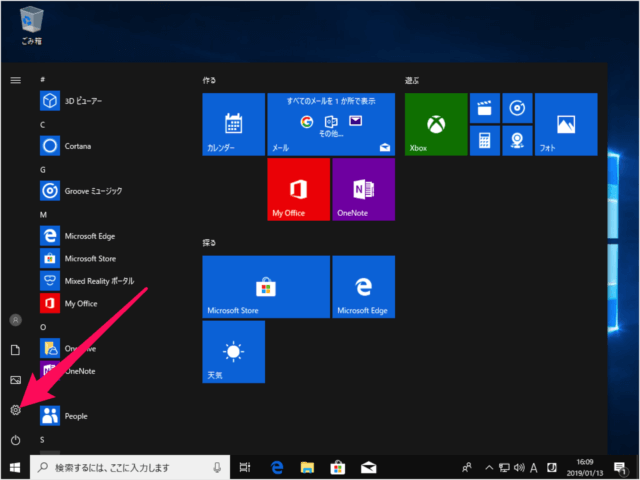Switch IME input mode indicator A
The width and height of the screenshot is (640, 480).
point(533,467)
